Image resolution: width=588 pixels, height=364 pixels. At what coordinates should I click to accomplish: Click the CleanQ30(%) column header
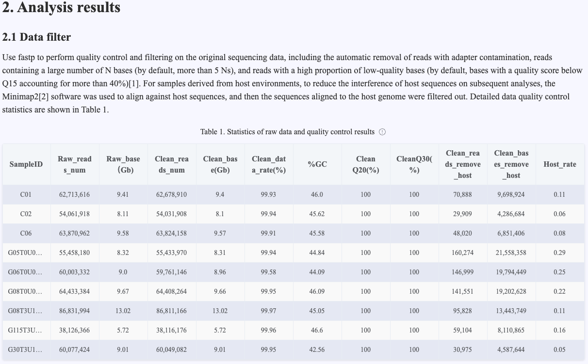tap(414, 164)
